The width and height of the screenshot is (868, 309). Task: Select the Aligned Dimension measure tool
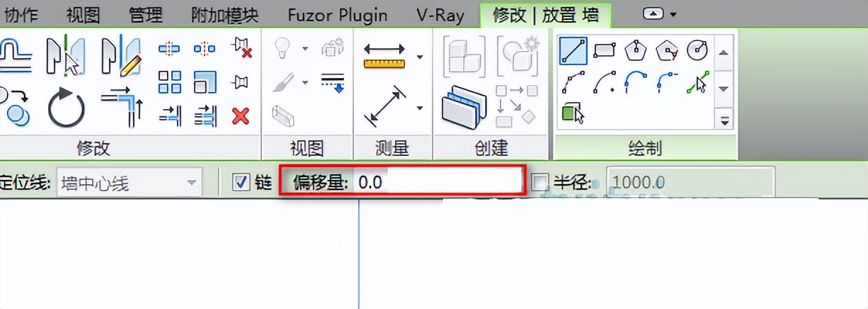[x=384, y=107]
